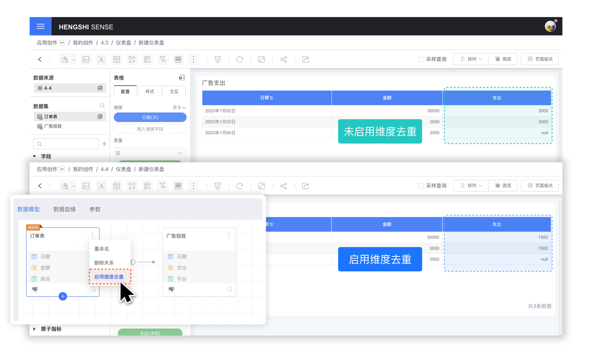Add new field plus icon
Image resolution: width=592 pixels, height=364 pixels.
104,144
